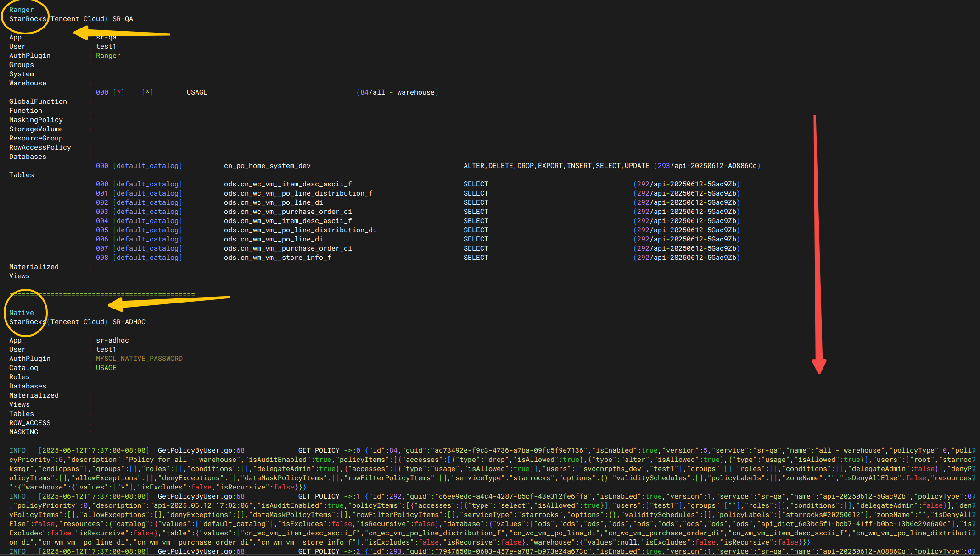
Task: Select the database name 'cn_po_home_system_dev'
Action: tap(267, 166)
